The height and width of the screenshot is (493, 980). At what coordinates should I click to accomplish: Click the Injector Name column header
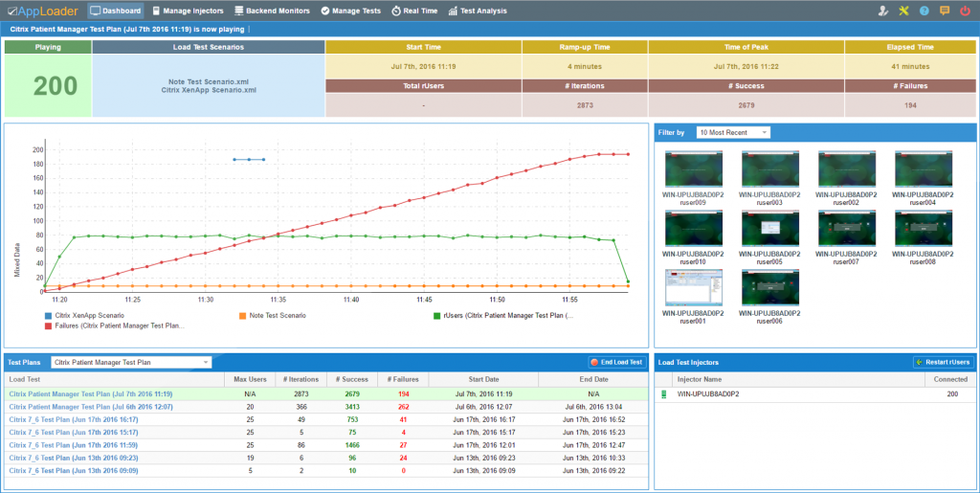coord(799,379)
